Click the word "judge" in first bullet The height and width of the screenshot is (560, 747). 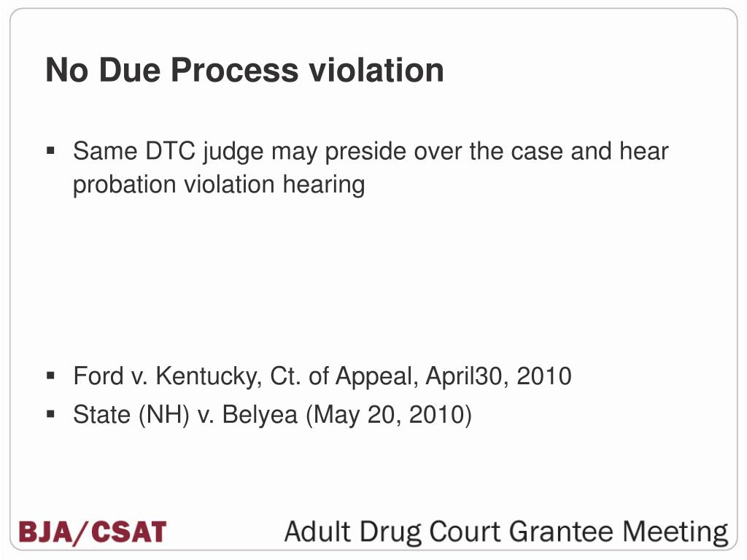coord(233,152)
